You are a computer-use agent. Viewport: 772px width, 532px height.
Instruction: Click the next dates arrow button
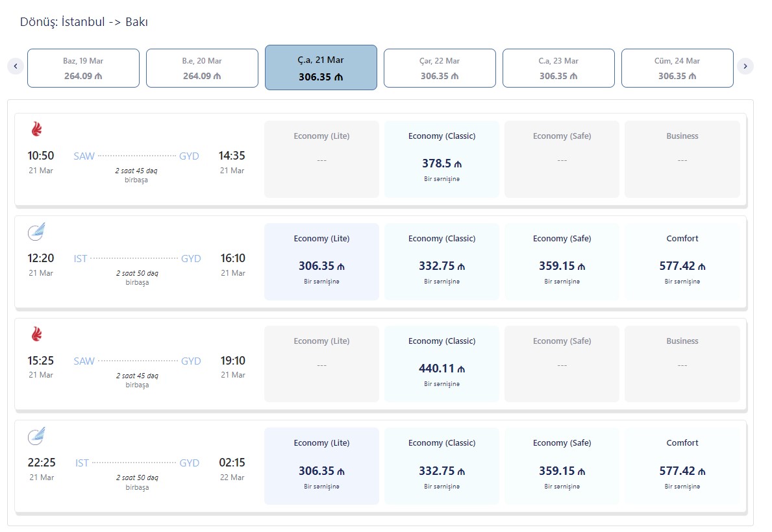coord(745,66)
